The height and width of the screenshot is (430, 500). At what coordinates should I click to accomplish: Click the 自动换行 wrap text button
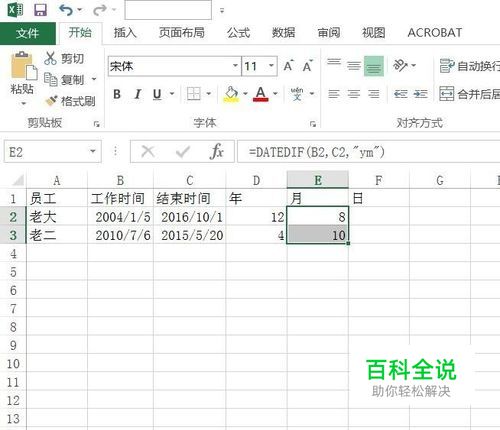470,66
